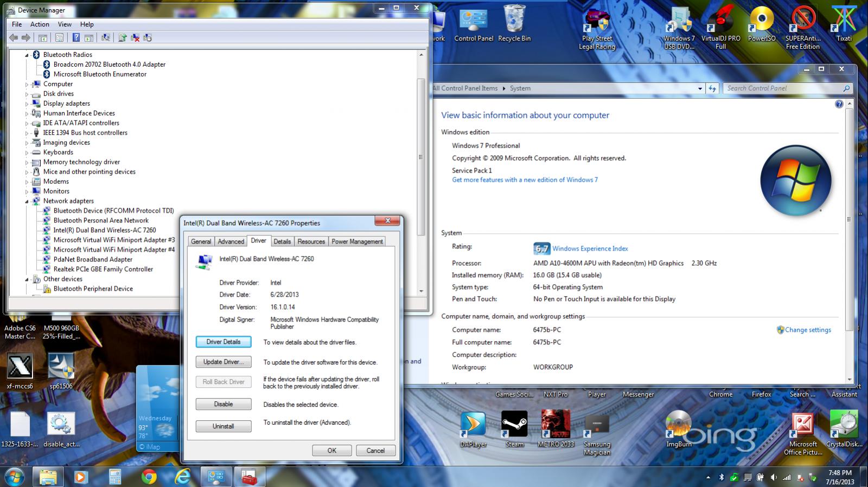Switch to the Details tab
Image resolution: width=868 pixels, height=487 pixels.
point(282,241)
